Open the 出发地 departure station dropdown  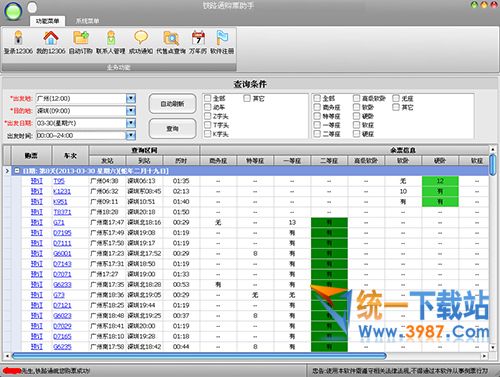click(131, 98)
